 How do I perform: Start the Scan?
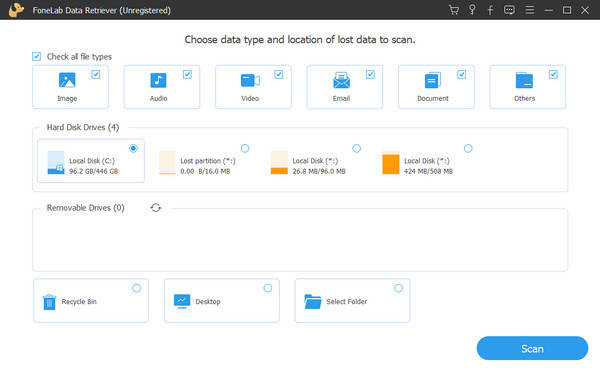coord(532,348)
